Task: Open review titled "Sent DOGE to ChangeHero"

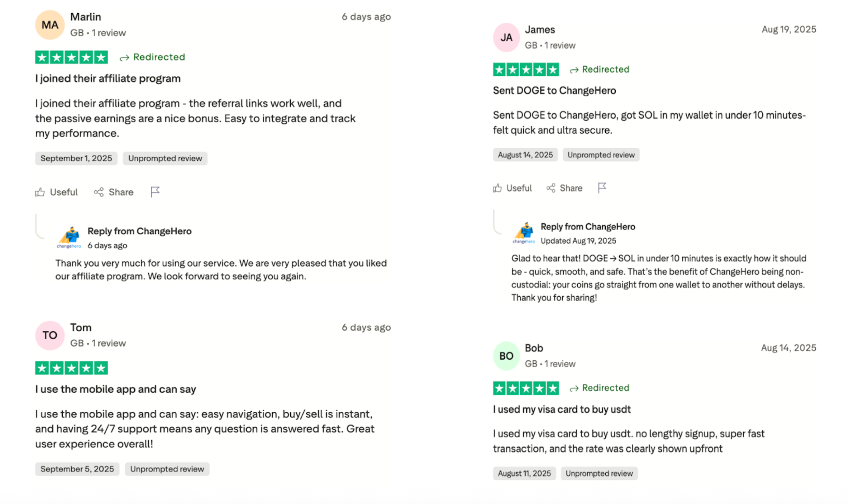Action: tap(554, 91)
